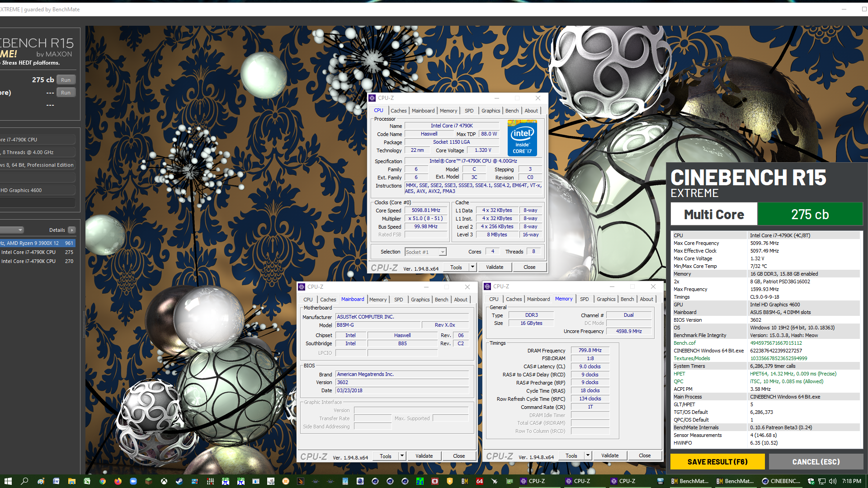Viewport: 868px width, 488px height.
Task: Open the network tray icon
Action: click(x=822, y=481)
